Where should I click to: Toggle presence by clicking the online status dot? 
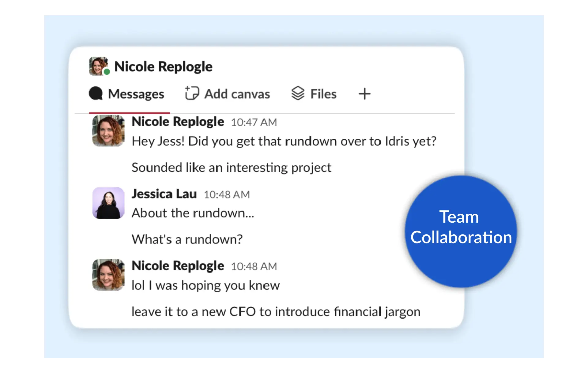point(107,72)
